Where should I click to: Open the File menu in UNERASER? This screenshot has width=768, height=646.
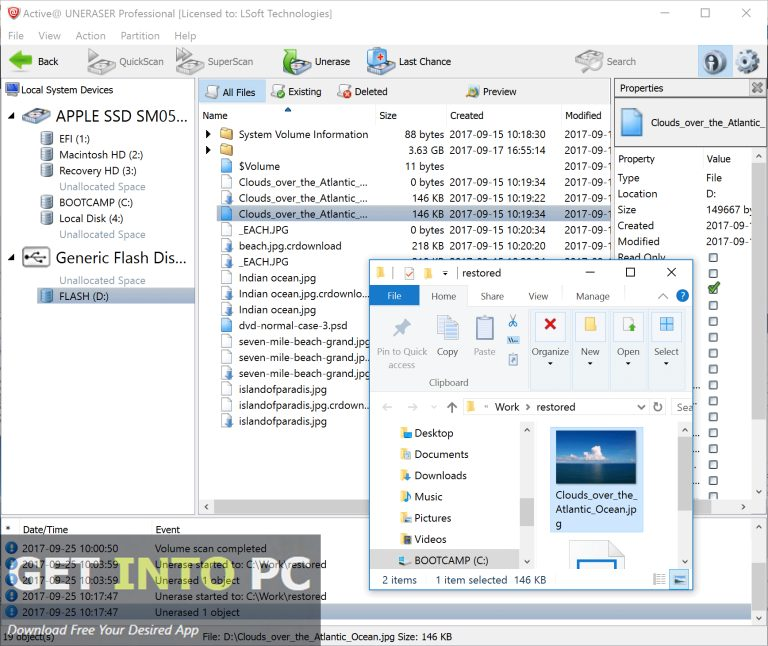pyautogui.click(x=16, y=36)
